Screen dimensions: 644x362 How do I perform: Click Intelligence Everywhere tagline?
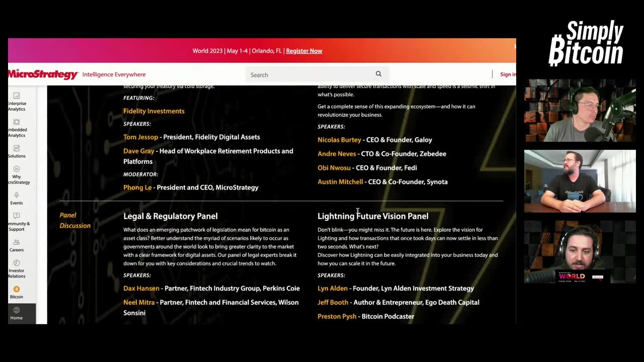tap(114, 74)
